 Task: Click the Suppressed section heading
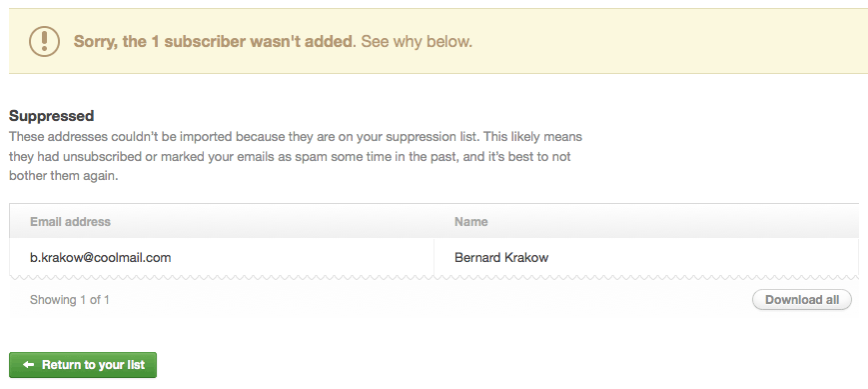(52, 116)
